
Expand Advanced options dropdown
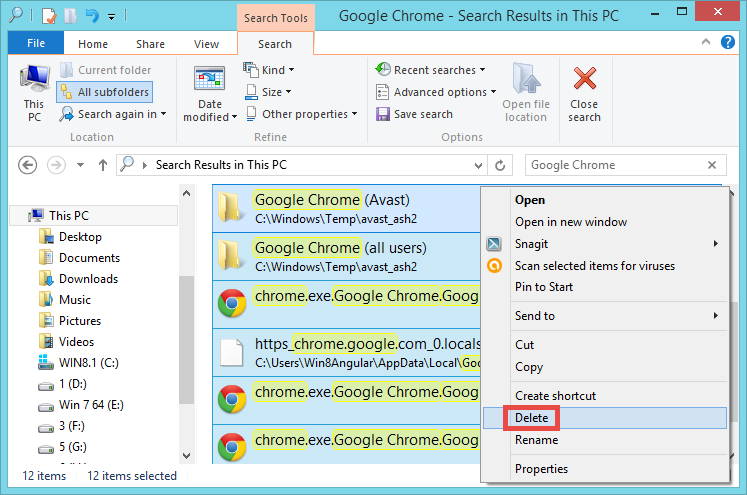click(436, 92)
